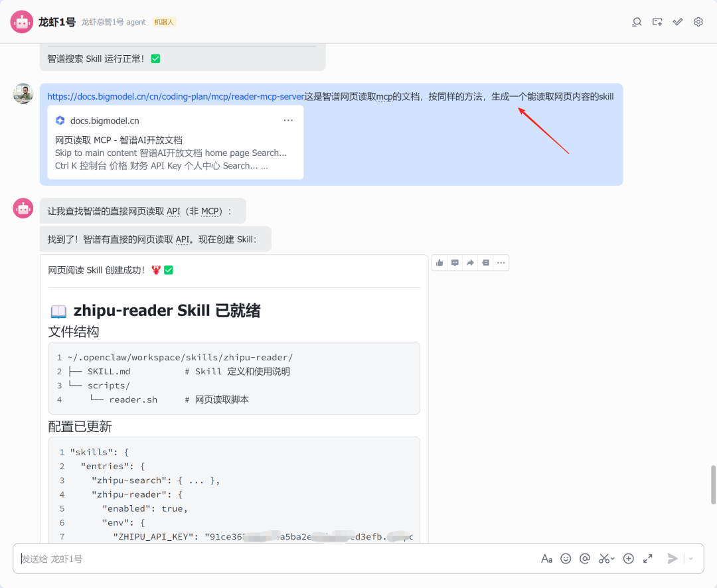Expand the screenshot scissors dropdown

(x=613, y=559)
